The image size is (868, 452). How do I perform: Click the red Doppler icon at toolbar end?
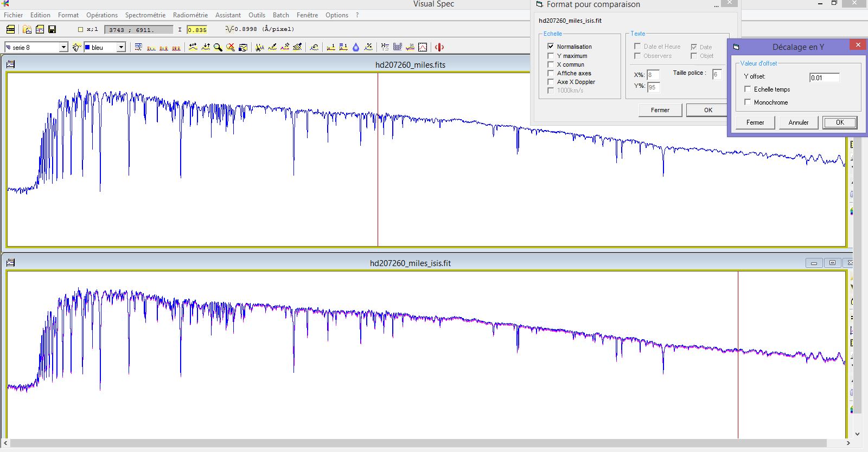tap(439, 48)
